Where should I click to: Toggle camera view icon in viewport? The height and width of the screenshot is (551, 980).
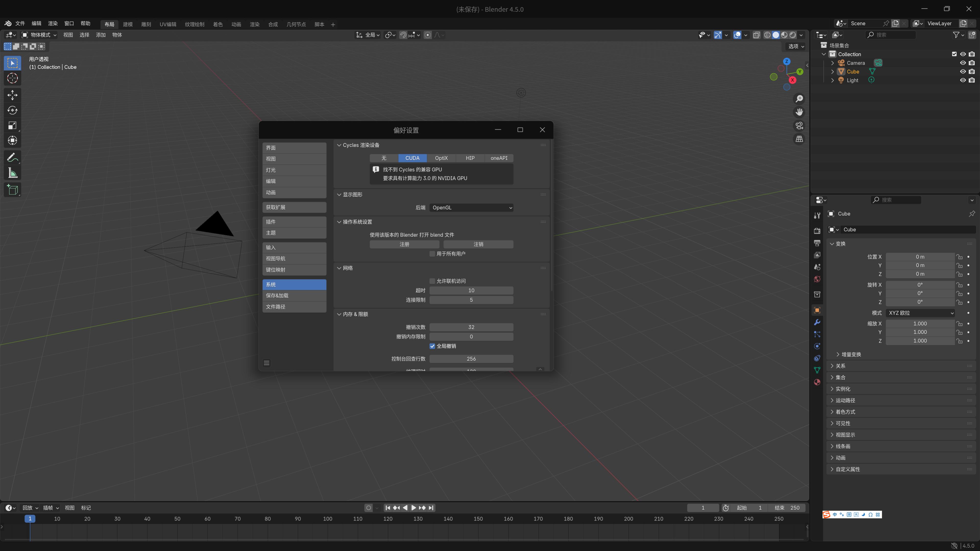[x=799, y=126]
